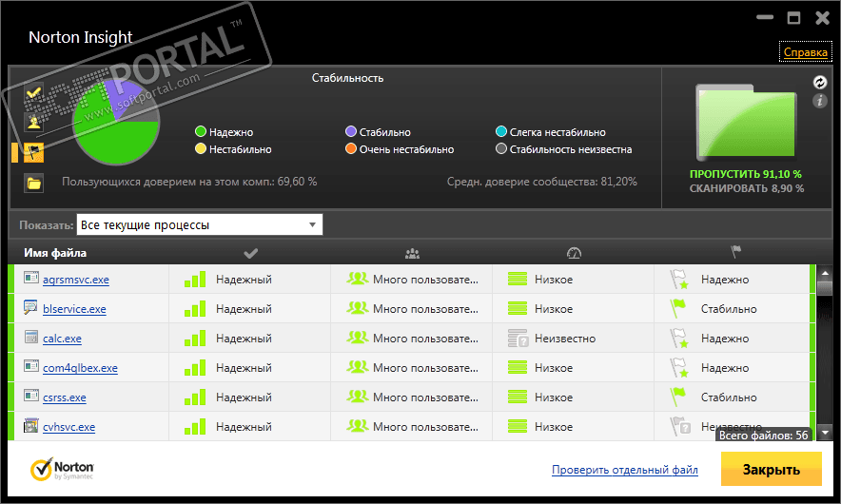
Task: Click СКАНИРОВАТЬ 8,90 % text
Action: click(x=747, y=188)
